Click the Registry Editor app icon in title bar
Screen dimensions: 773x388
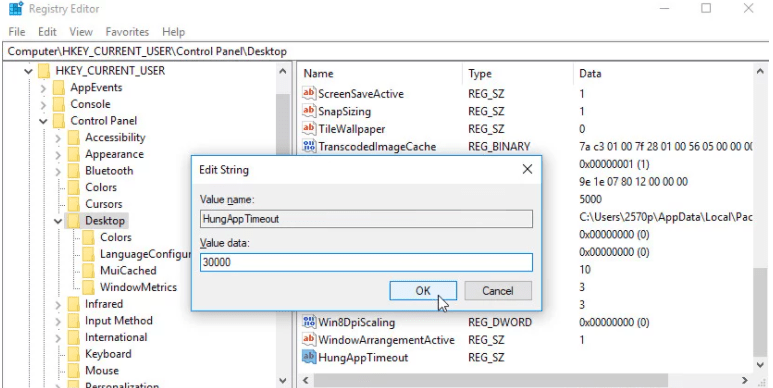coord(16,9)
